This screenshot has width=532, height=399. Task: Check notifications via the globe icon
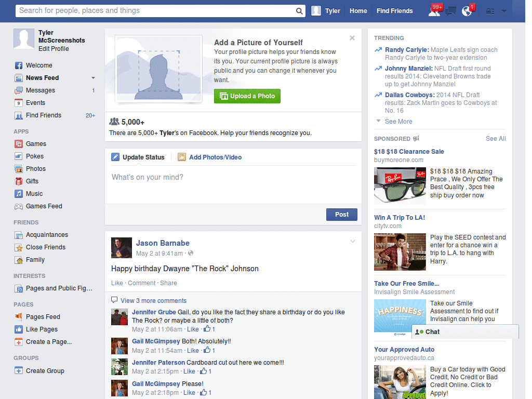[467, 10]
